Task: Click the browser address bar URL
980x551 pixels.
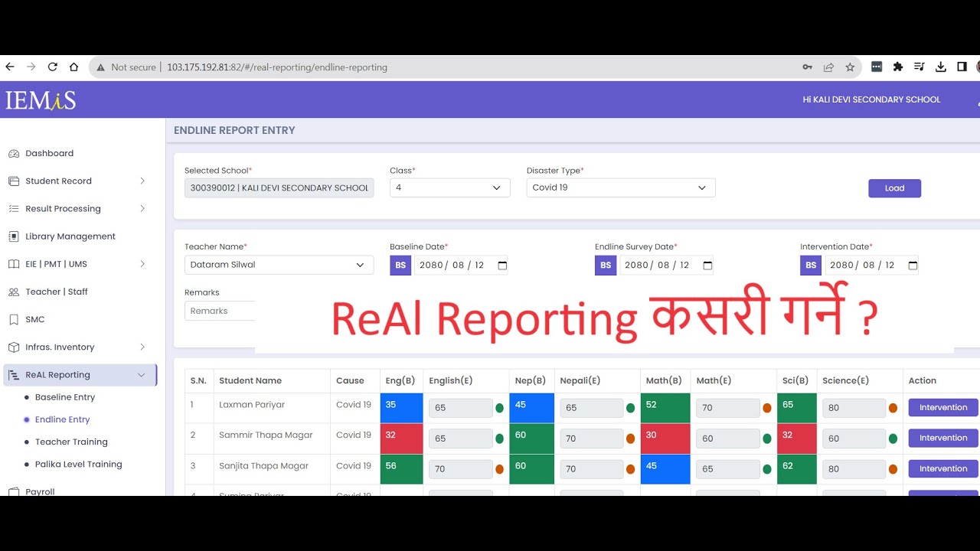Action: point(277,67)
